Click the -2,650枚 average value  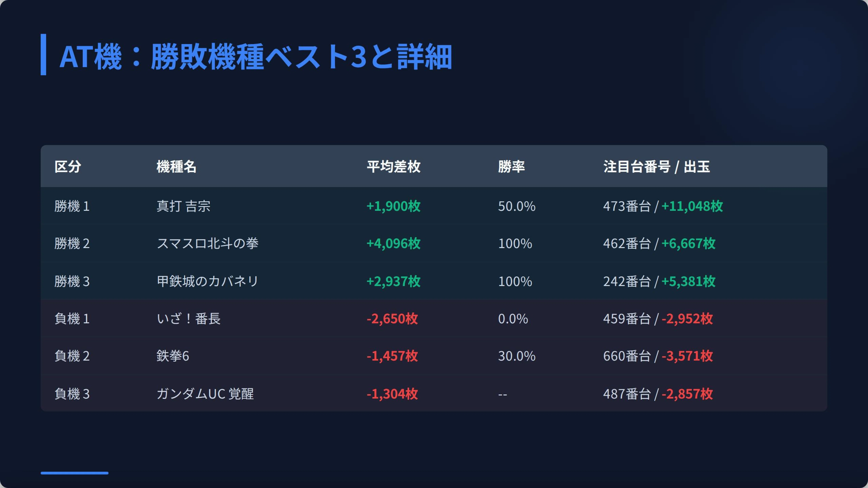click(x=392, y=319)
